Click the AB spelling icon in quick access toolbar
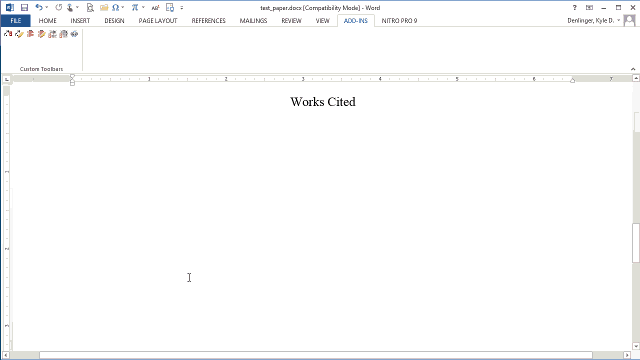This screenshot has height=360, width=640. coord(155,7)
